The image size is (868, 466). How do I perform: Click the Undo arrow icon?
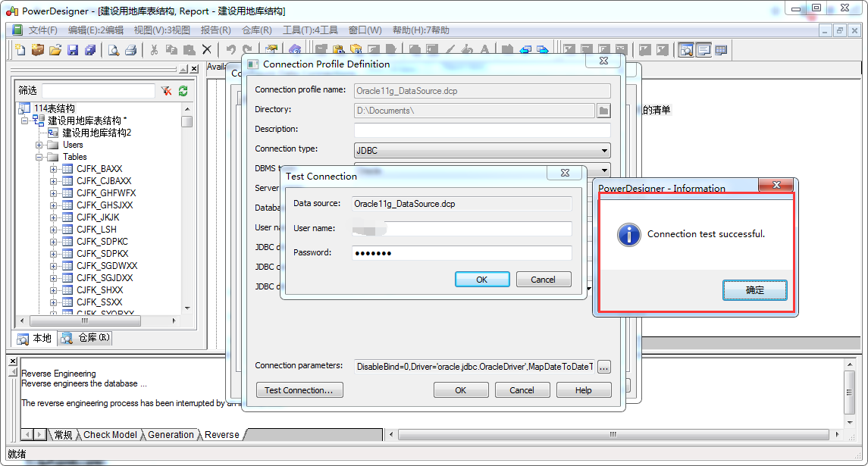(x=230, y=49)
